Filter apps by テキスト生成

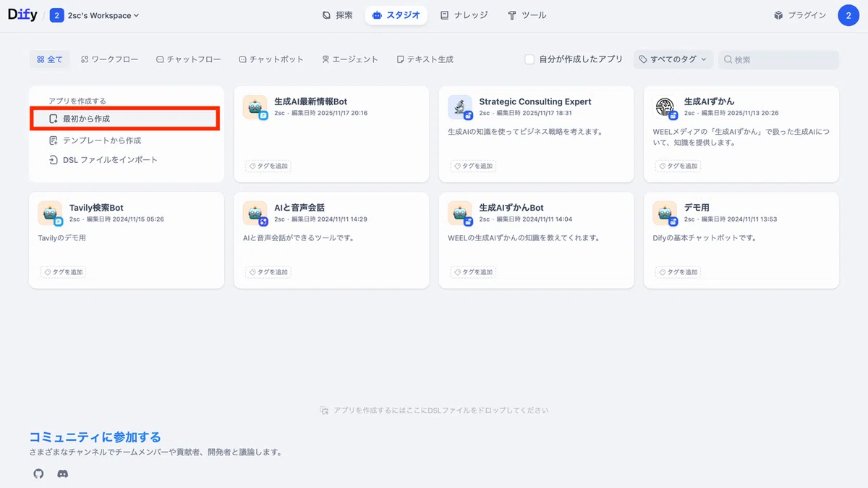click(425, 59)
